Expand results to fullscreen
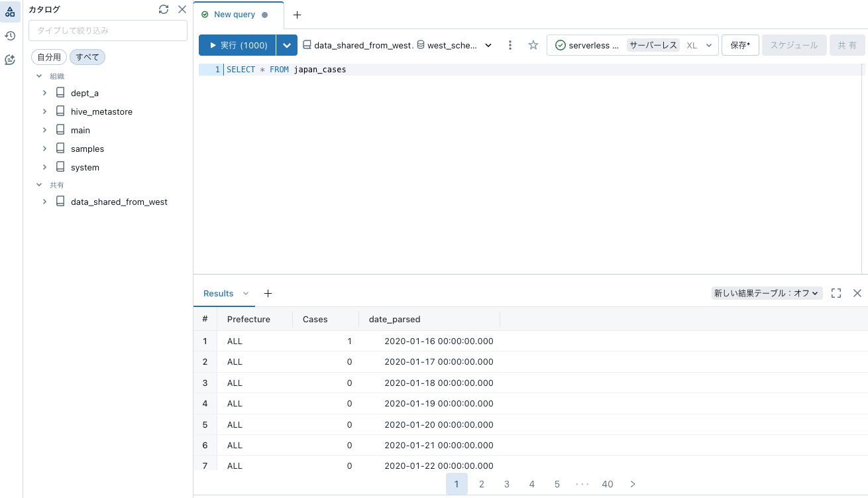Viewport: 868px width, 498px height. click(x=836, y=292)
